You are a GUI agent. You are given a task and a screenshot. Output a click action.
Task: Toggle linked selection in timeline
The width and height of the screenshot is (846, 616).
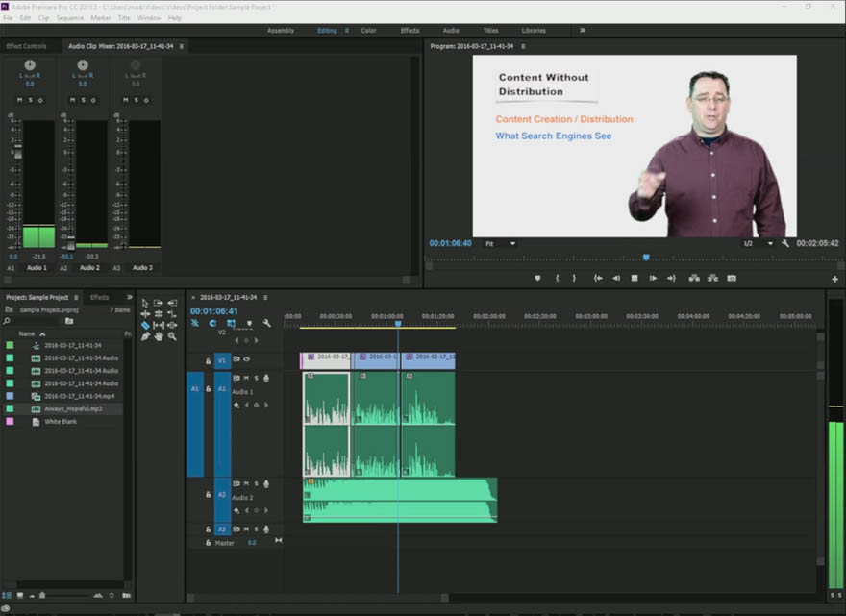coord(231,323)
